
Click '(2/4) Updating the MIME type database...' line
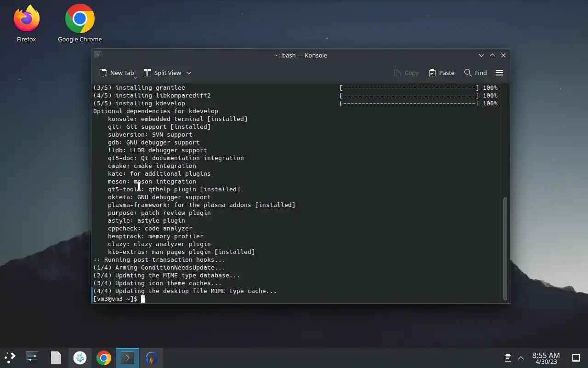pos(167,276)
